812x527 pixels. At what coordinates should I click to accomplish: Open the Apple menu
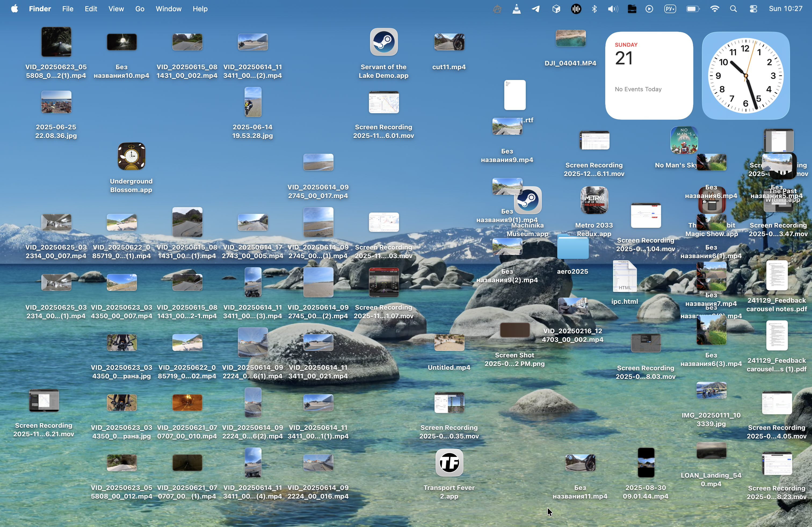point(14,9)
